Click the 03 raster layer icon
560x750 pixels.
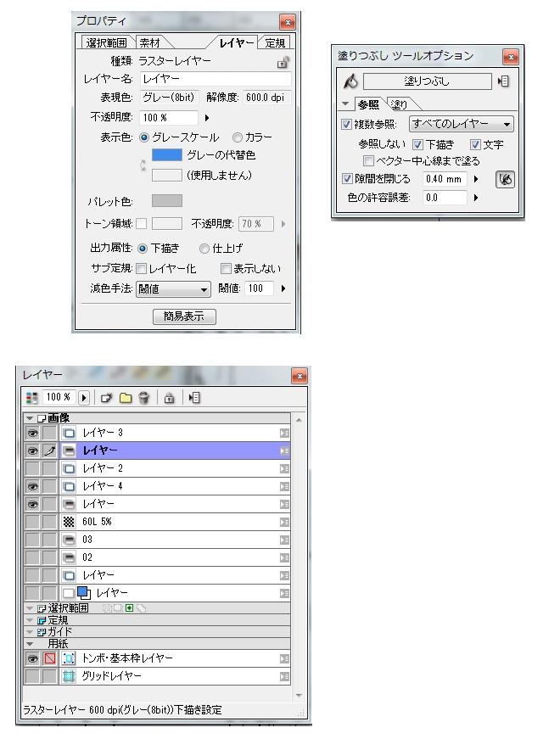70,540
